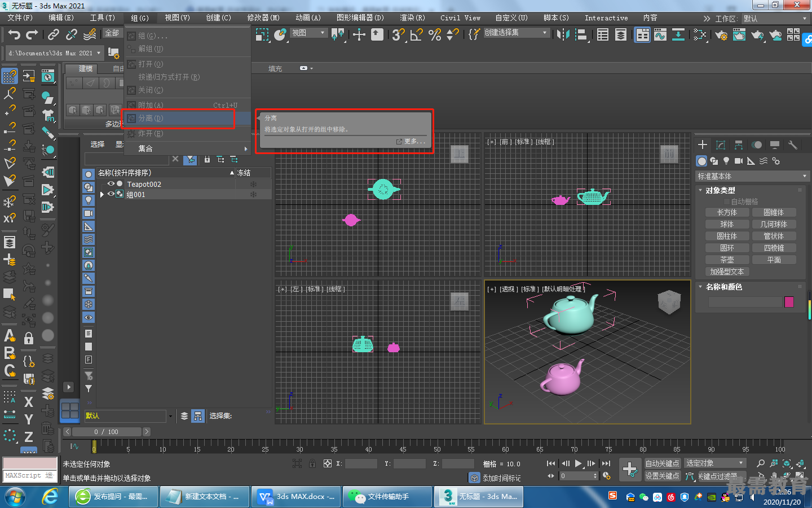Viewport: 812px width, 508px height.
Task: Open the 选定对象 key filter dropdown
Action: click(715, 463)
